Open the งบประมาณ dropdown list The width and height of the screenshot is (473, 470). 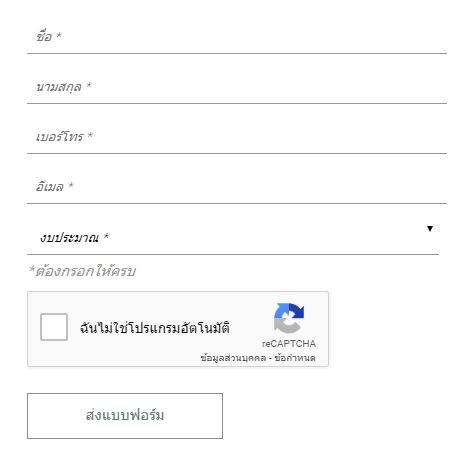pyautogui.click(x=233, y=235)
